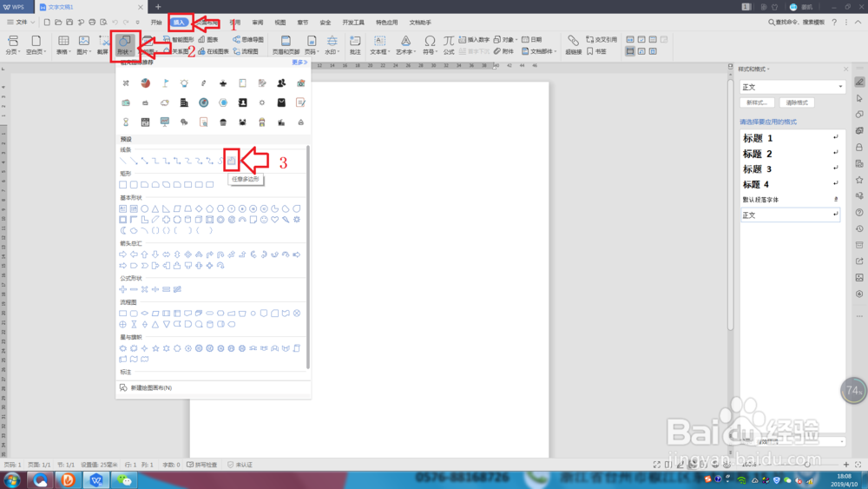Open WeChat from the taskbar
The height and width of the screenshot is (489, 868).
[124, 479]
